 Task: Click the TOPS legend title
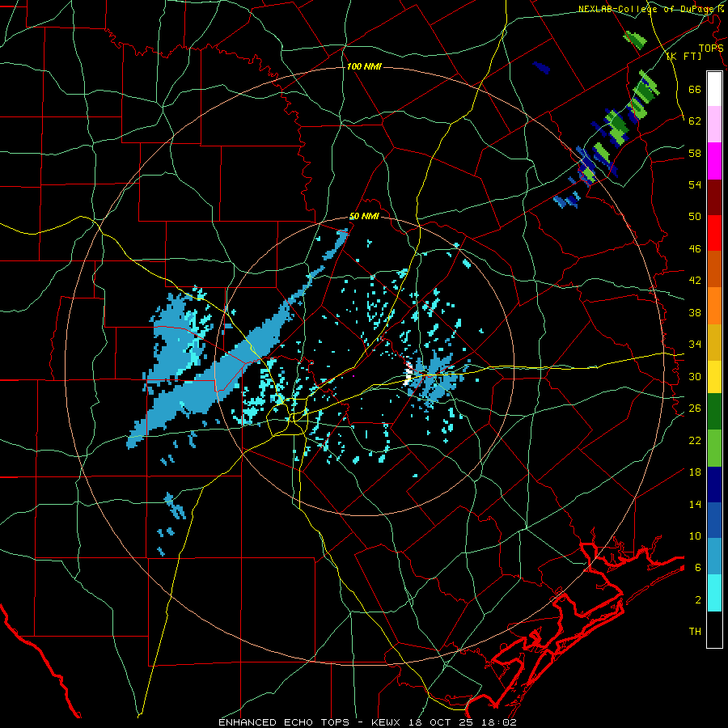tap(711, 48)
